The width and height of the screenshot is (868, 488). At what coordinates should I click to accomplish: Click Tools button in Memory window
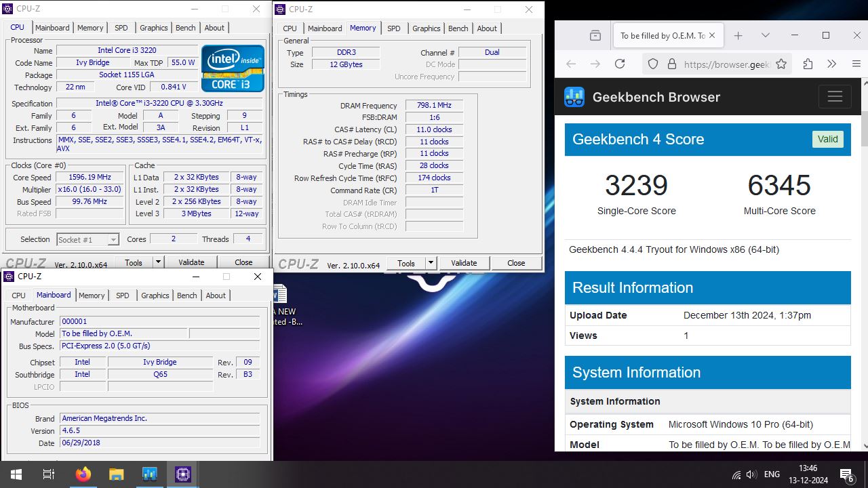tap(406, 263)
